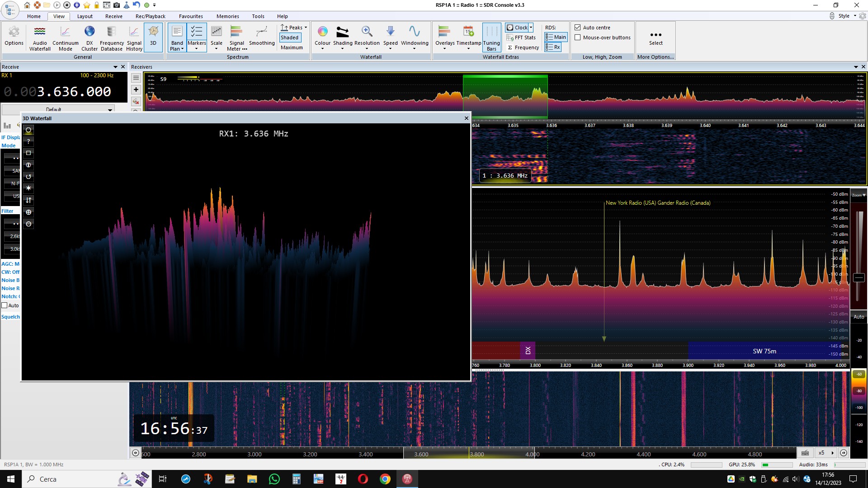Viewport: 868px width, 488px height.
Task: Click the Audio Waterfall icon
Action: 40,32
